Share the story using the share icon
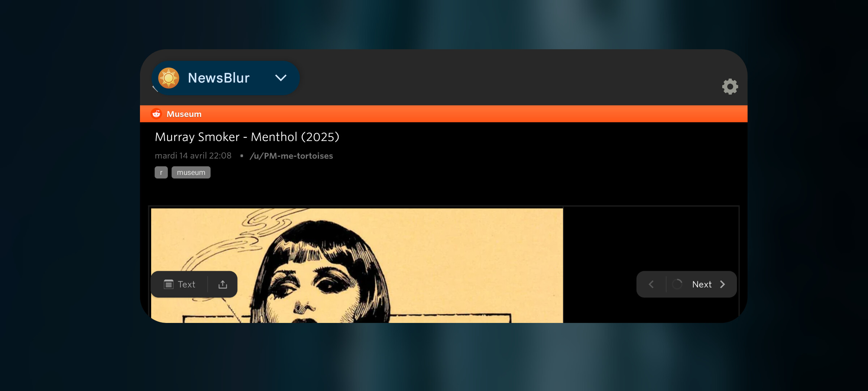 223,284
